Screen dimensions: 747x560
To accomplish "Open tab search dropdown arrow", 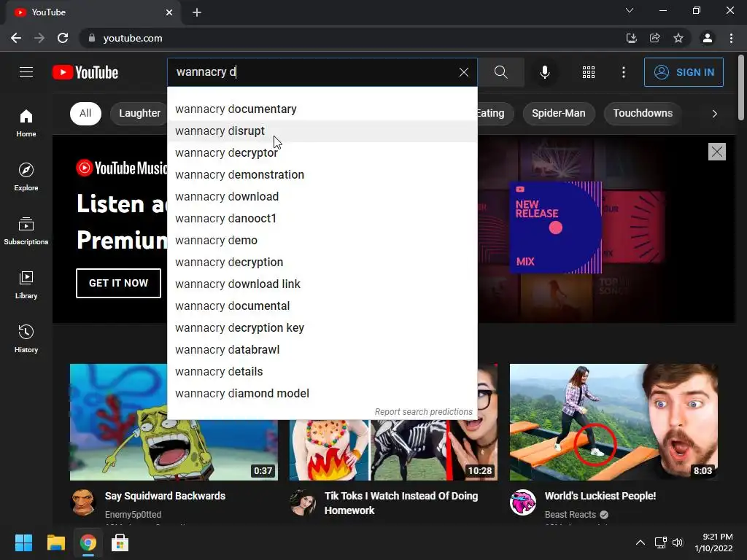I will [x=630, y=10].
